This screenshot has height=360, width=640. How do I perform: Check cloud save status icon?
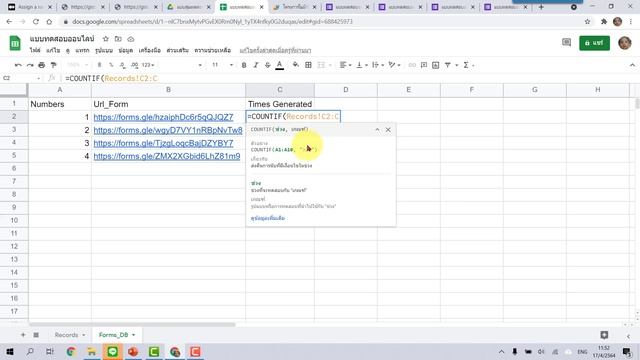[x=131, y=39]
